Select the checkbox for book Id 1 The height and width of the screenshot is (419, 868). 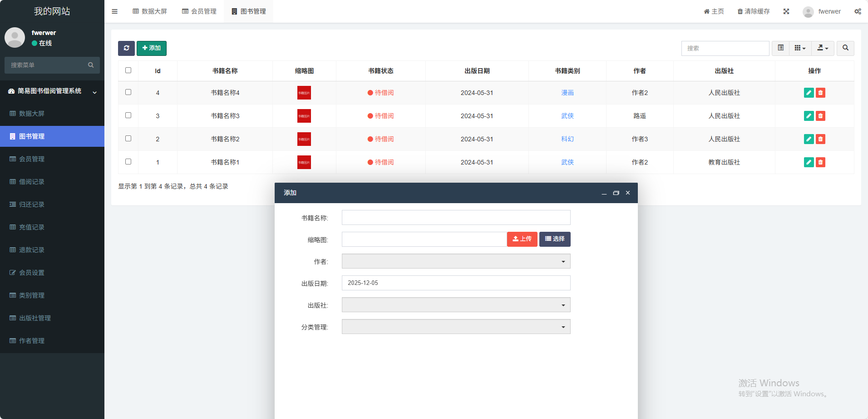(128, 162)
